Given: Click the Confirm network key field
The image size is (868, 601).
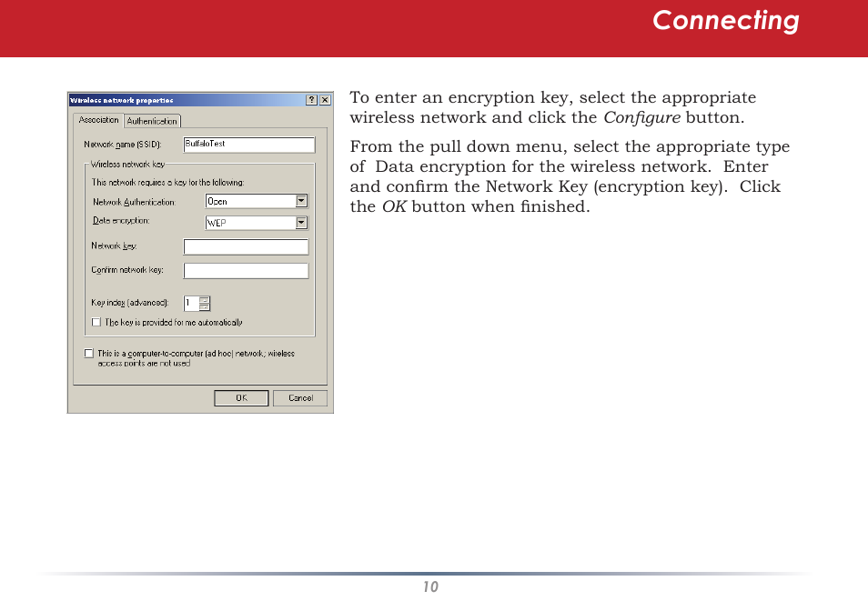Looking at the screenshot, I should click(246, 271).
